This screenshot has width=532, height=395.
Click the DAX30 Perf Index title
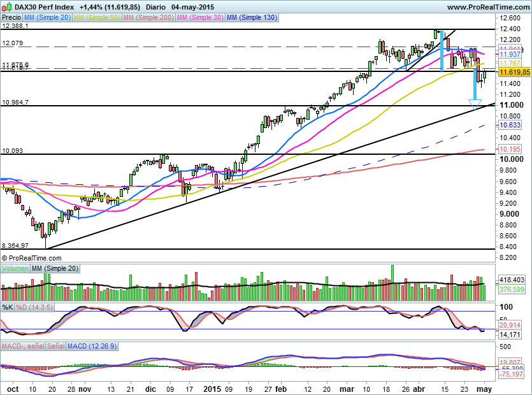click(44, 7)
